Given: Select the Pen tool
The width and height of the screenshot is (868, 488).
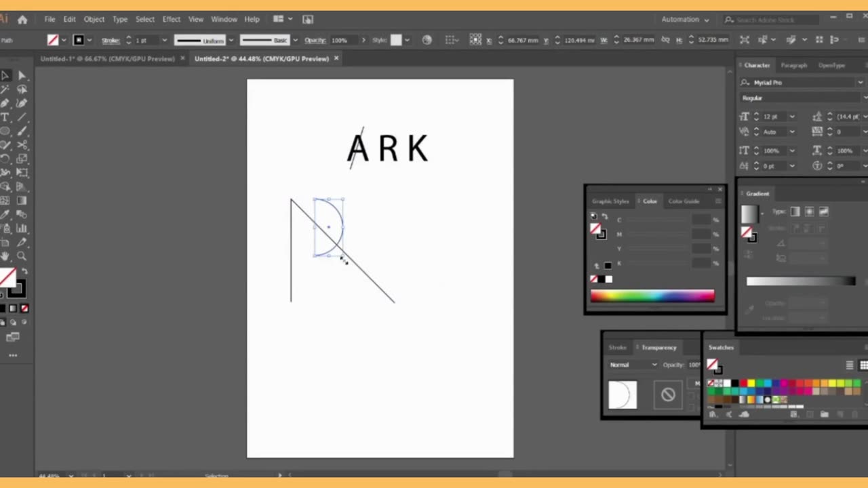Looking at the screenshot, I should click(5, 103).
